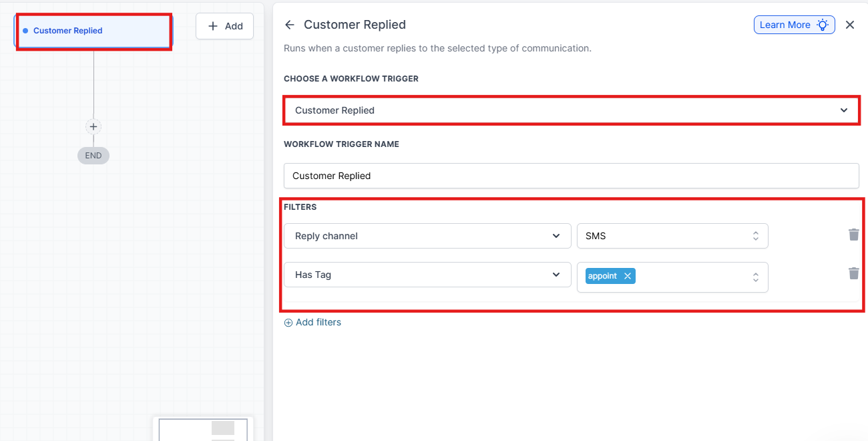The width and height of the screenshot is (868, 441).
Task: Click the lightbulb icon in Learn More
Action: [x=823, y=25]
